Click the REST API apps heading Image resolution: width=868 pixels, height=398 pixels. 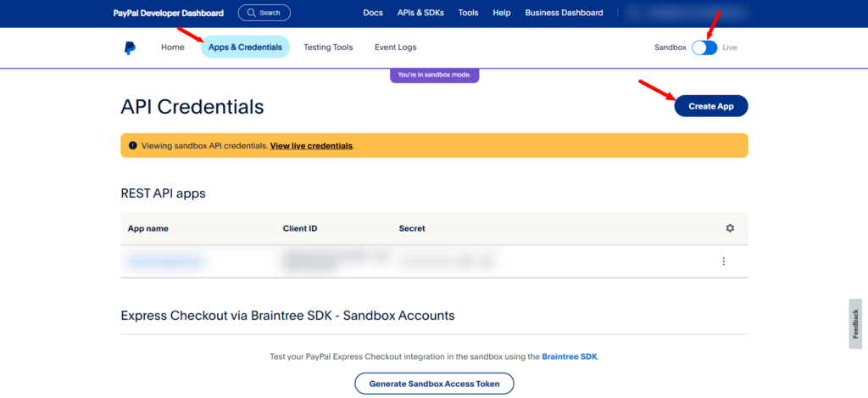pos(163,193)
